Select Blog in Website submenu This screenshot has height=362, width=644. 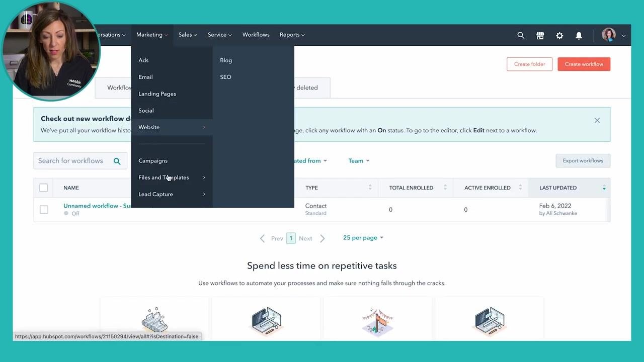tap(226, 60)
